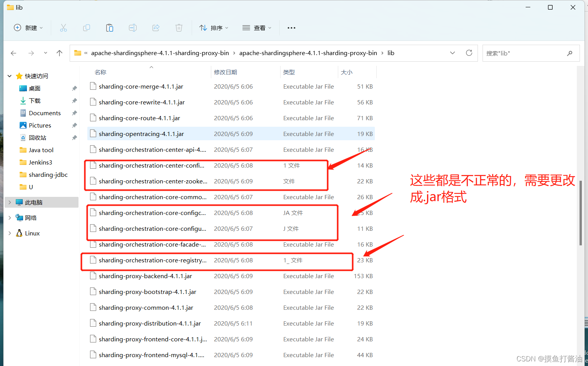The width and height of the screenshot is (588, 366).
Task: Go up one folder level
Action: (59, 53)
